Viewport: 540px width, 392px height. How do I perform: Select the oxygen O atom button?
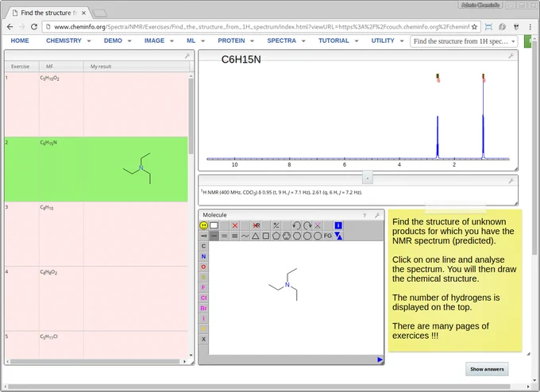tap(203, 267)
